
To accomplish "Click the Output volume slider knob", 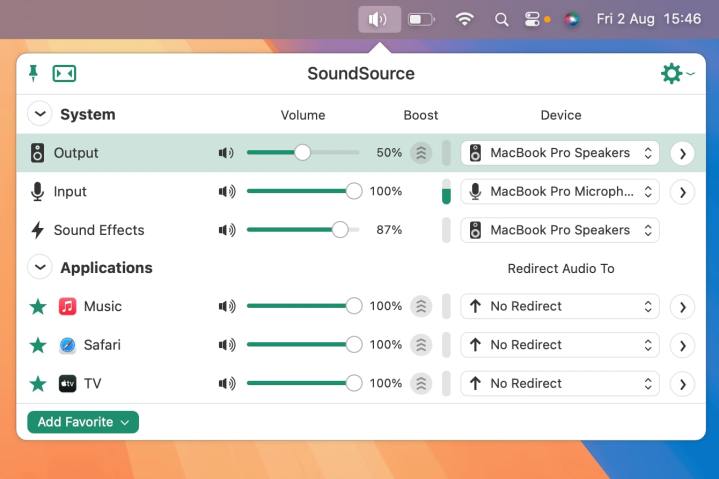I will [x=302, y=153].
